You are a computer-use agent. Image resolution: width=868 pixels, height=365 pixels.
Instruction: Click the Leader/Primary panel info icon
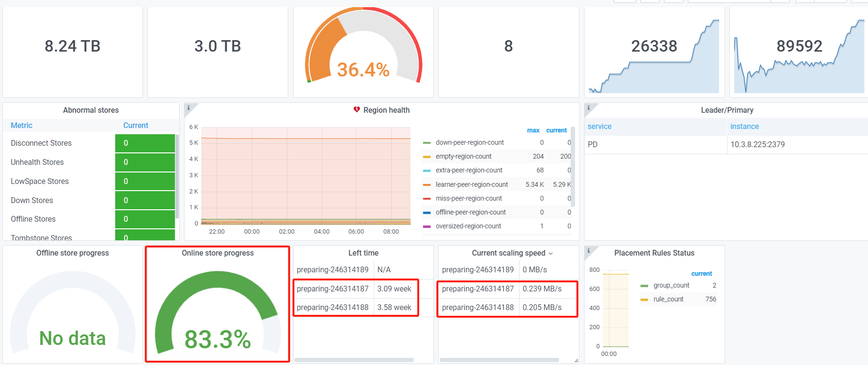[588, 107]
